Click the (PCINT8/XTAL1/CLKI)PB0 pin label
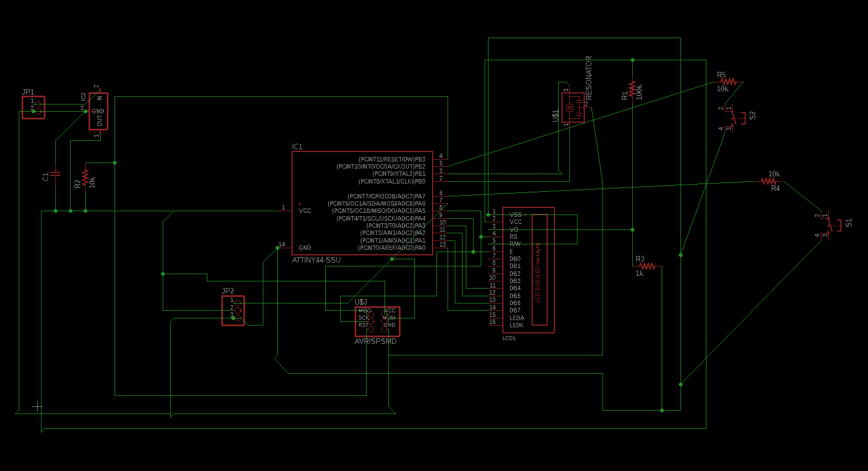The height and width of the screenshot is (471, 868). 392,181
